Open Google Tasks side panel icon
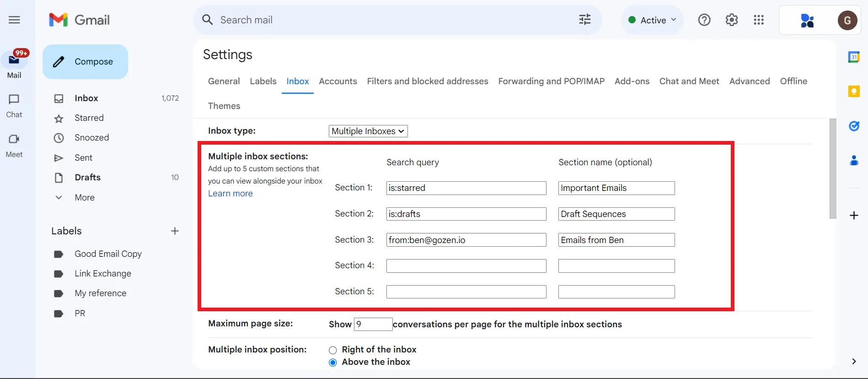868x379 pixels. point(854,126)
